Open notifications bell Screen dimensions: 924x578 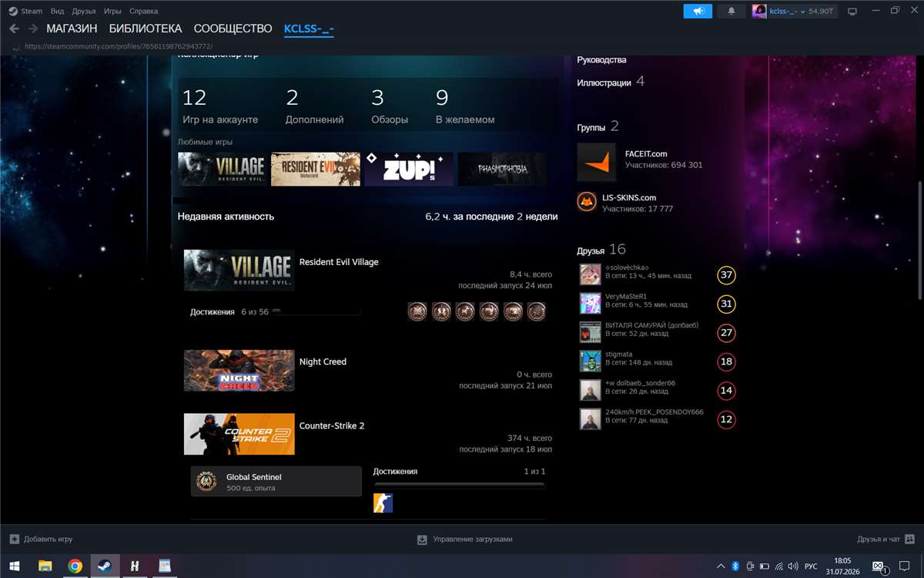pyautogui.click(x=731, y=11)
